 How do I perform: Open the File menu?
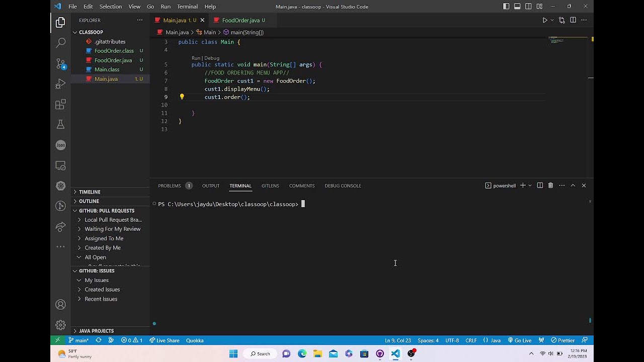tap(72, 7)
